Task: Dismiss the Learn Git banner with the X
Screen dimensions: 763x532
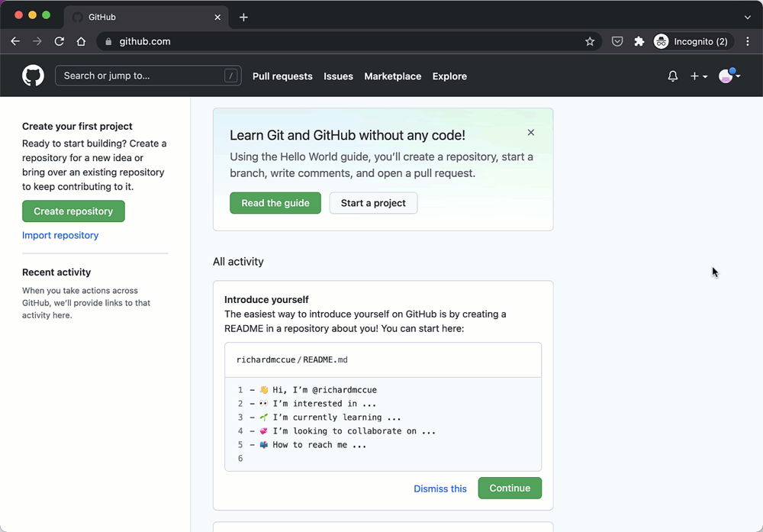Action: click(531, 132)
